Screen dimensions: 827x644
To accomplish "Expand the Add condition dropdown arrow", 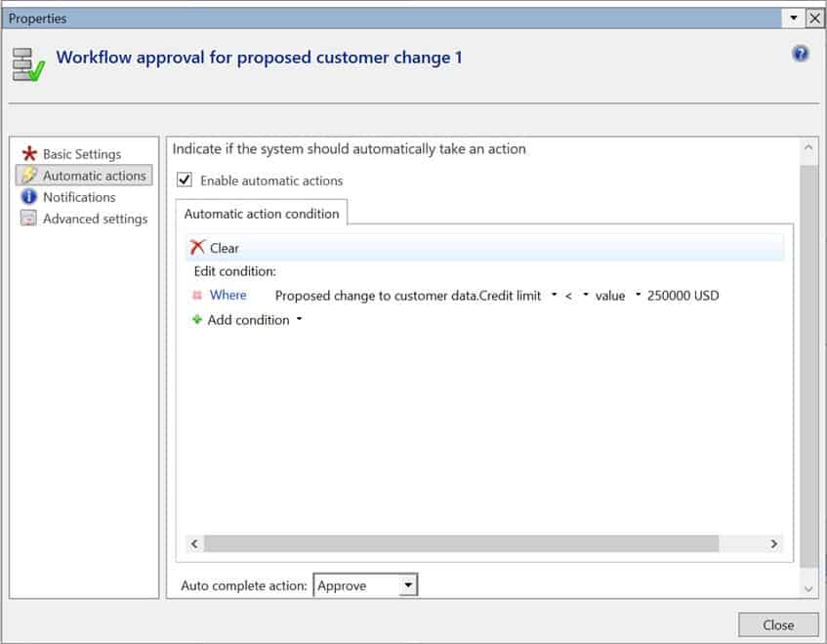I will [x=299, y=319].
